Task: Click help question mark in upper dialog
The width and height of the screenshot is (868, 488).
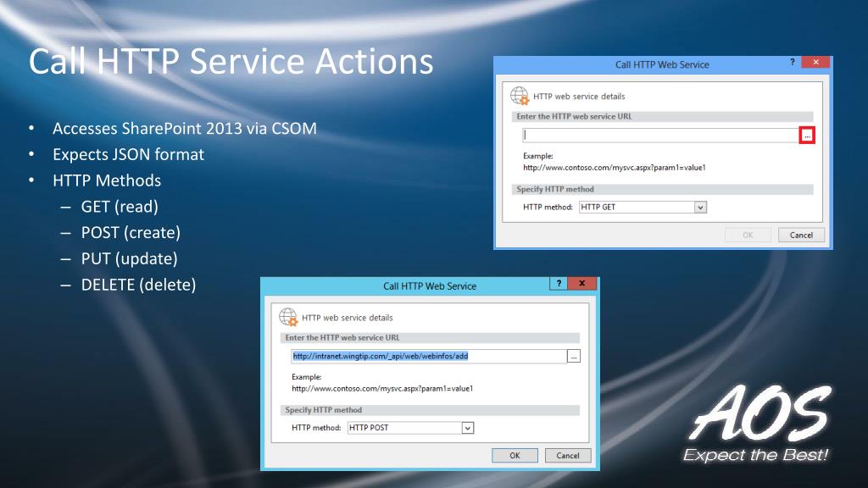Action: tap(793, 62)
